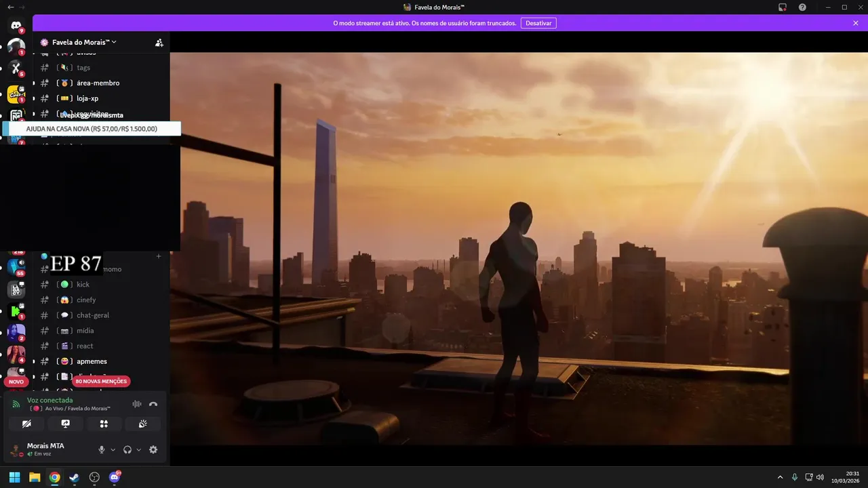Expand the Favela do Morais server menu

pyautogui.click(x=83, y=42)
